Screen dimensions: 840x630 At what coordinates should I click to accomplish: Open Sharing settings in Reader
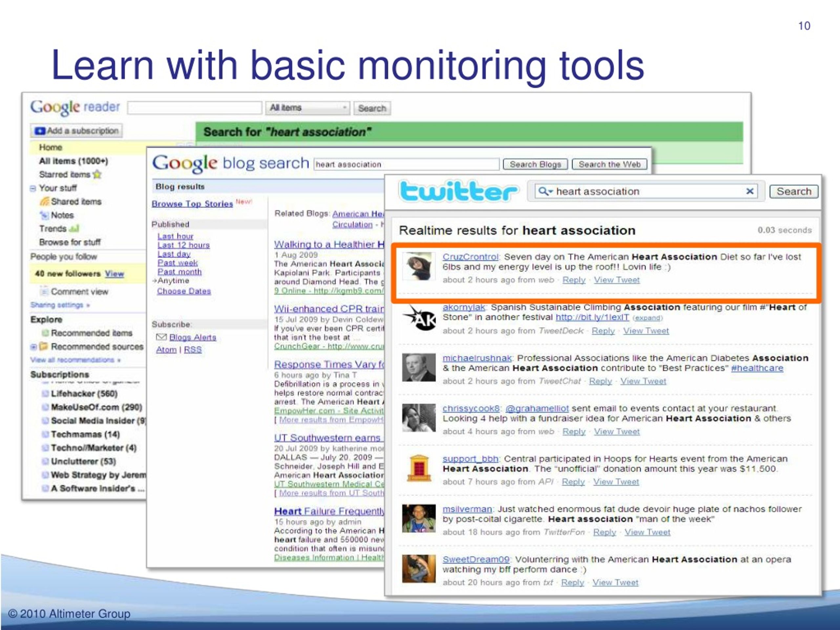coord(60,305)
